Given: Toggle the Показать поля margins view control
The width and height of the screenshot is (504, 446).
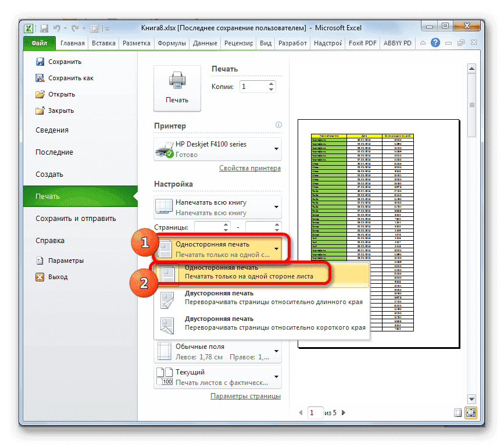Looking at the screenshot, I should (x=457, y=412).
